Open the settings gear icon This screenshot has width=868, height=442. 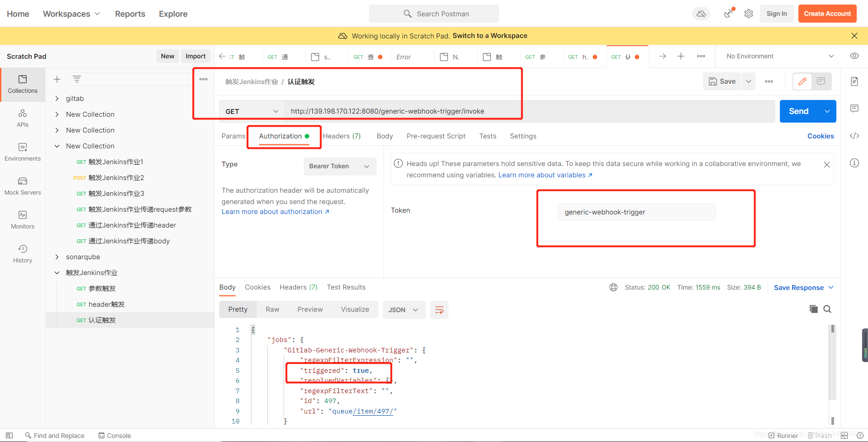pos(749,14)
